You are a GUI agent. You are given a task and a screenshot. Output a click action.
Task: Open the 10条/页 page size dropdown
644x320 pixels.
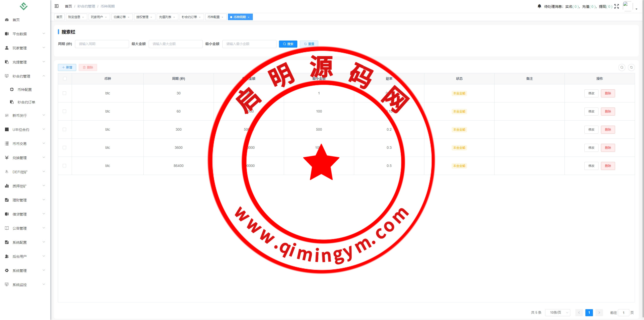557,312
